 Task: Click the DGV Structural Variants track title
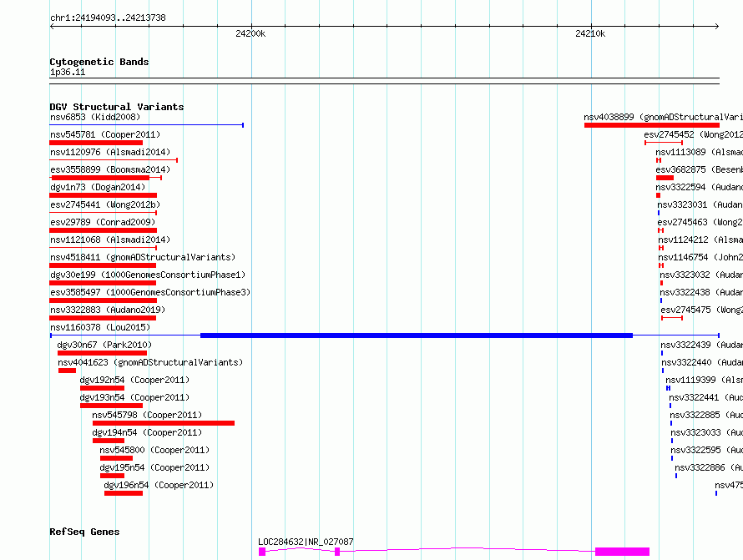coord(117,107)
